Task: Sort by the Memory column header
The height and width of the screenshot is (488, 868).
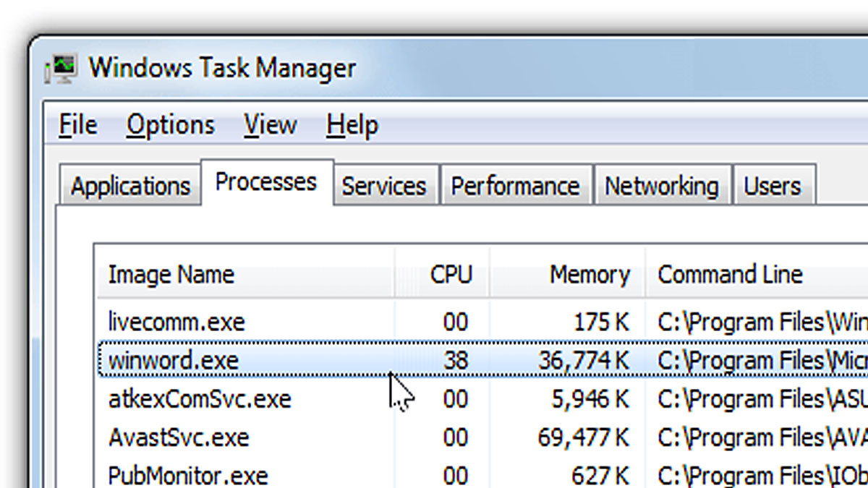Action: pyautogui.click(x=590, y=275)
